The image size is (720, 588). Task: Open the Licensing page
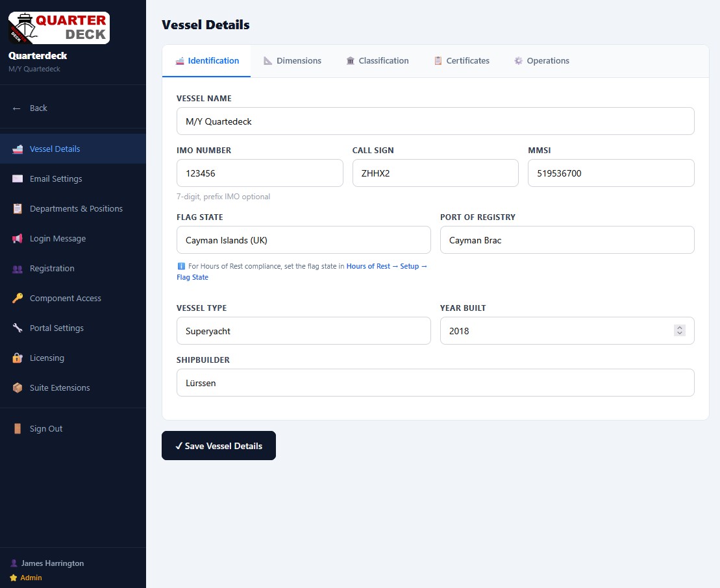[73, 358]
